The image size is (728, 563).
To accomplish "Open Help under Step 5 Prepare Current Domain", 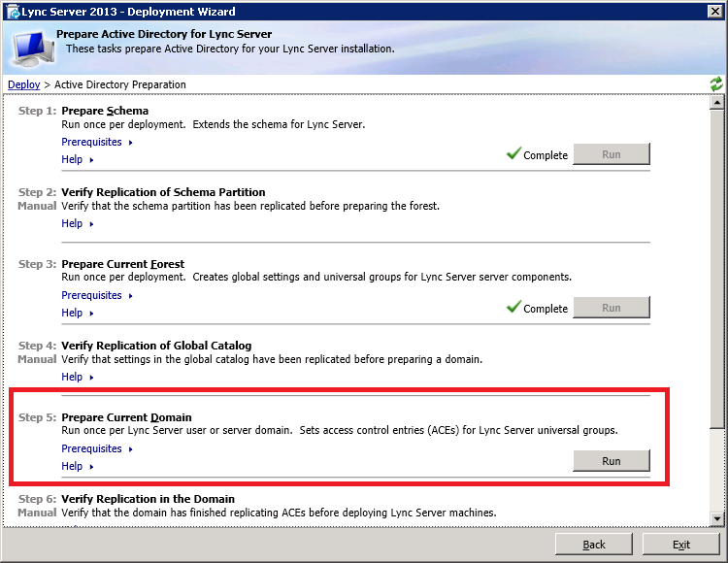I will 78,467.
